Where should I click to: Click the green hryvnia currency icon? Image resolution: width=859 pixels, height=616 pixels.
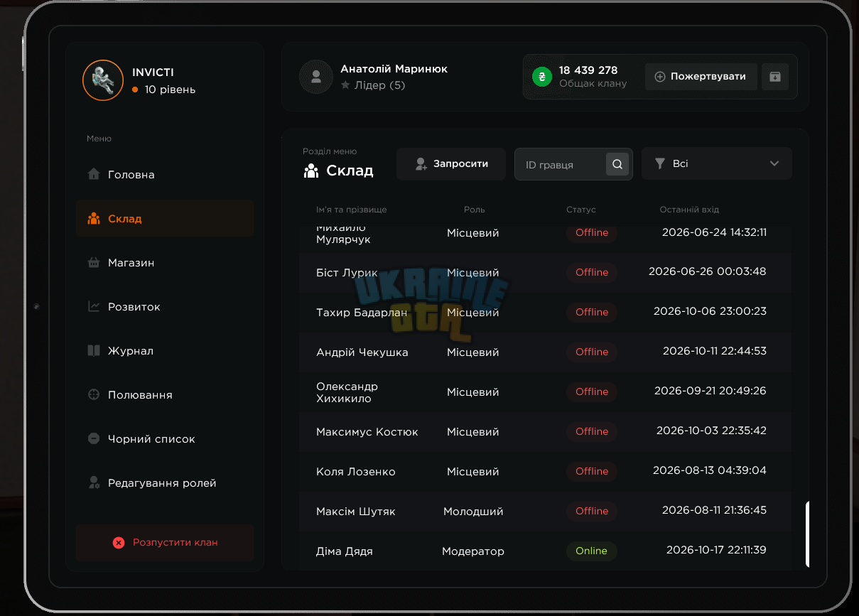[541, 77]
